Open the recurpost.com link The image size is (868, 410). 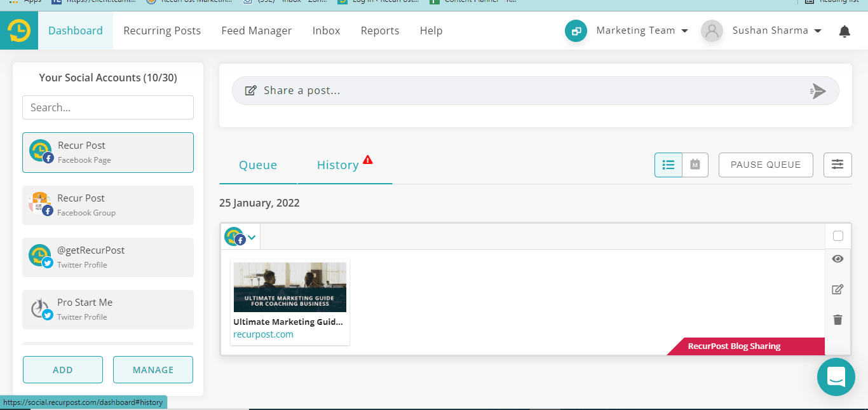point(263,334)
